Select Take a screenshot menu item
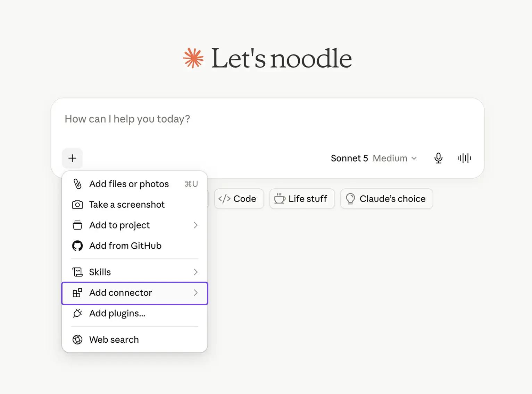 pos(135,205)
